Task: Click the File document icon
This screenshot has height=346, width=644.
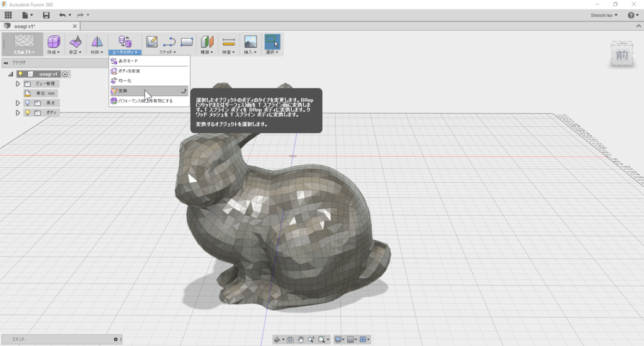Action: 25,15
